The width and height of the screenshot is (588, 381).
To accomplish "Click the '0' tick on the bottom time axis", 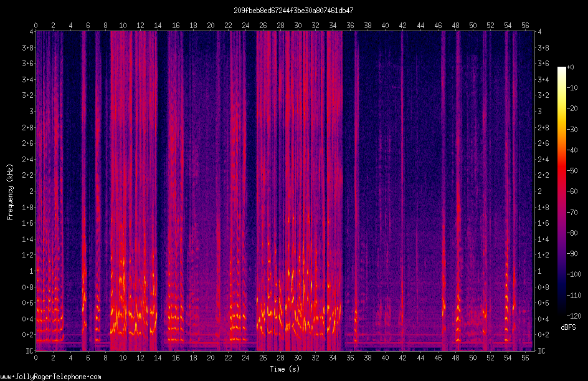I will click(36, 358).
